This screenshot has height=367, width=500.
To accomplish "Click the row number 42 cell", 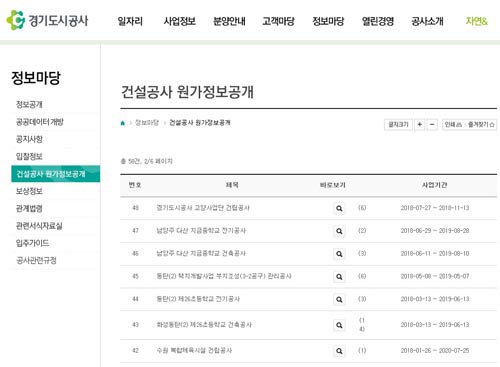I will [x=135, y=351].
